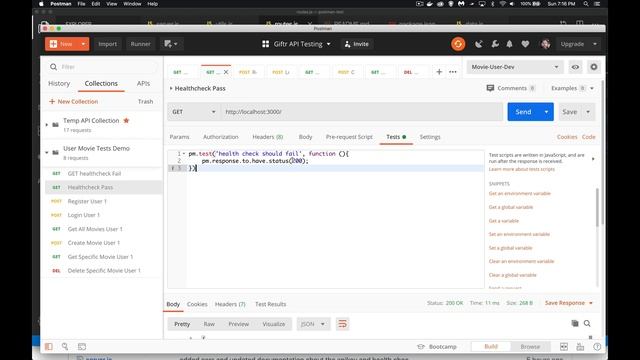This screenshot has width=640, height=360.
Task: Open the File menu in the menu bar
Action: (81, 4)
